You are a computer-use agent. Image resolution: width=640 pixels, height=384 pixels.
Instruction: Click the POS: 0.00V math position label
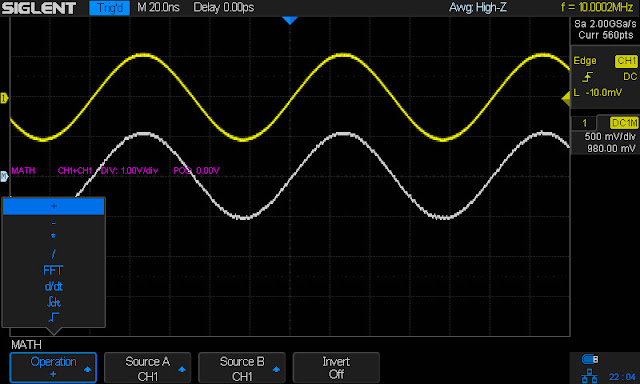tap(196, 171)
